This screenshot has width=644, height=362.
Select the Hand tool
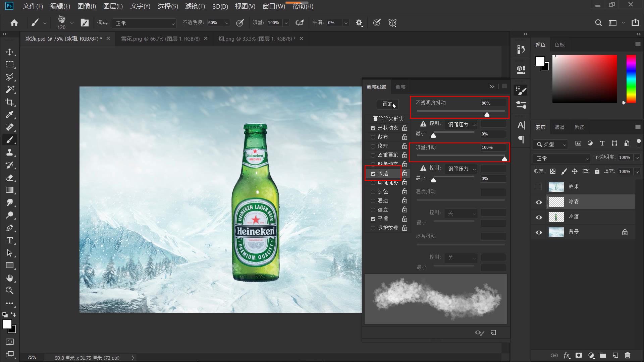coord(10,278)
